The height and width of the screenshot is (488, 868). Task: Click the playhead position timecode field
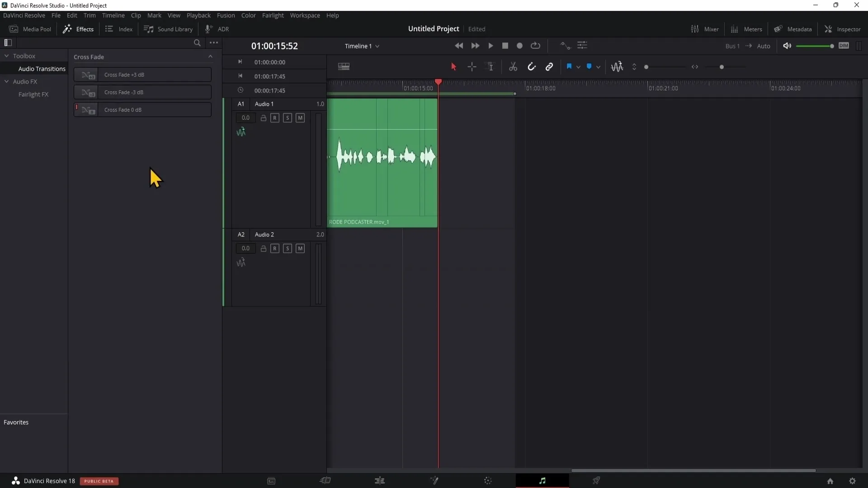274,46
